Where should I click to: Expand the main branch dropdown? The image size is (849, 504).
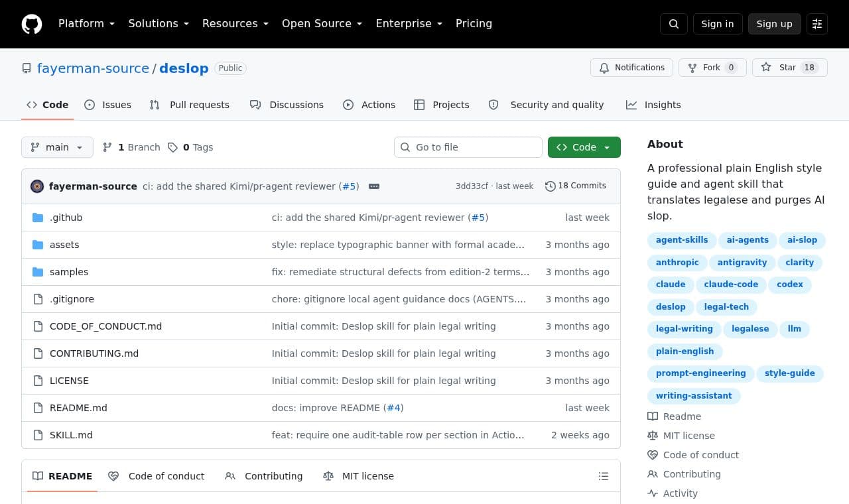click(57, 147)
